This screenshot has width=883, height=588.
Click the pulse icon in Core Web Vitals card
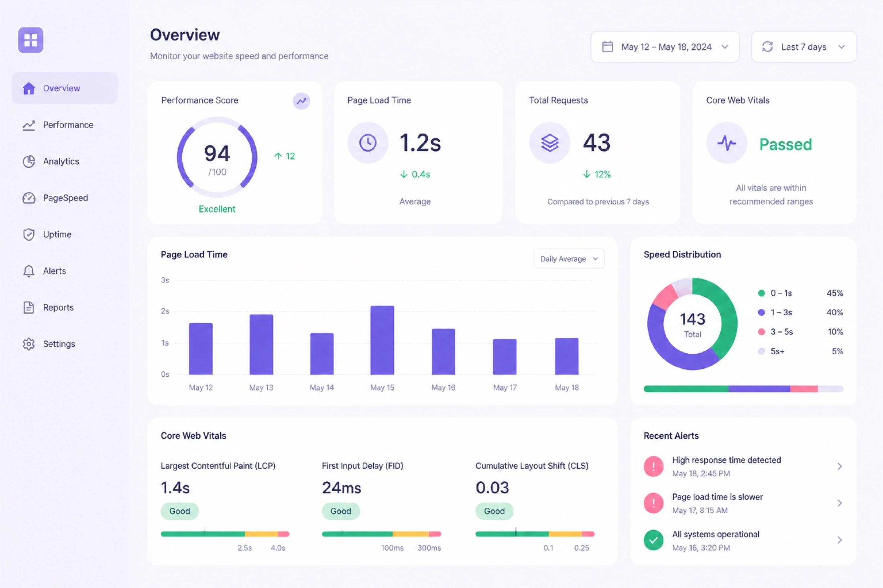coord(727,142)
